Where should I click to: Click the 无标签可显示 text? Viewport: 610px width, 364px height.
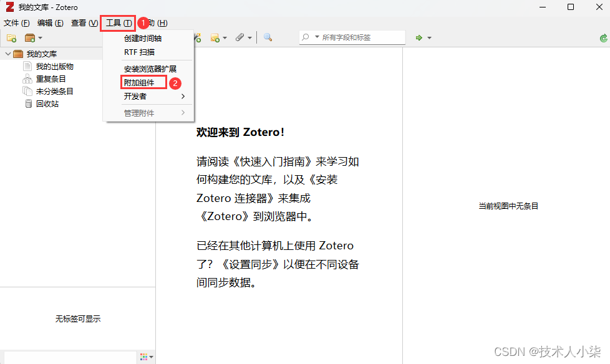pos(78,319)
